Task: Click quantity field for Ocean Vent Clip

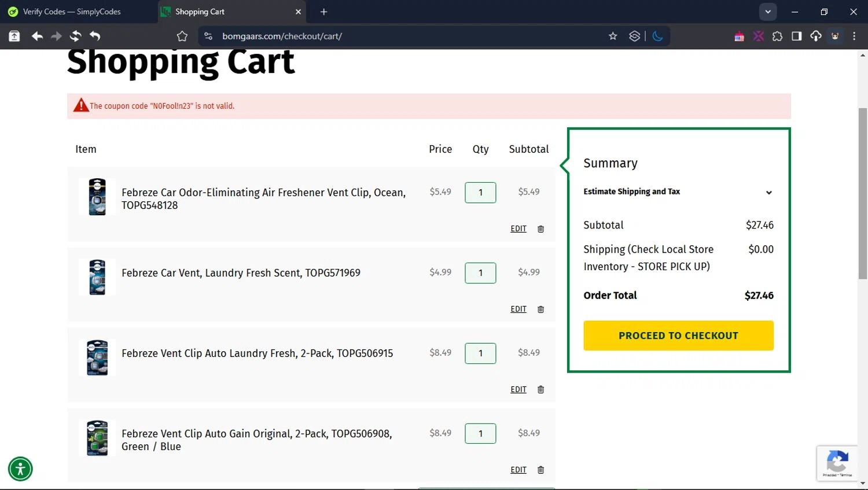Action: (480, 193)
